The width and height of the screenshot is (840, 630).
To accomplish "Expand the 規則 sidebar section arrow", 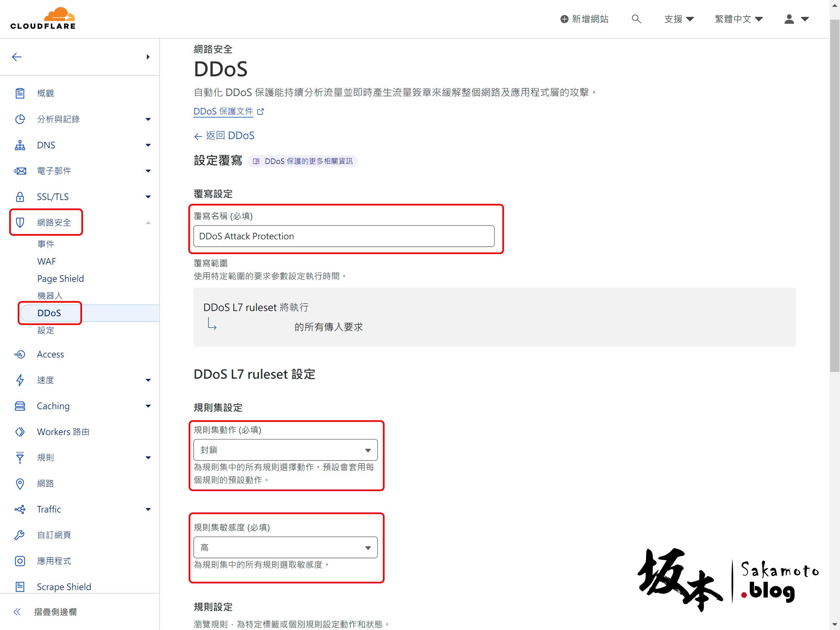I will coord(148,458).
